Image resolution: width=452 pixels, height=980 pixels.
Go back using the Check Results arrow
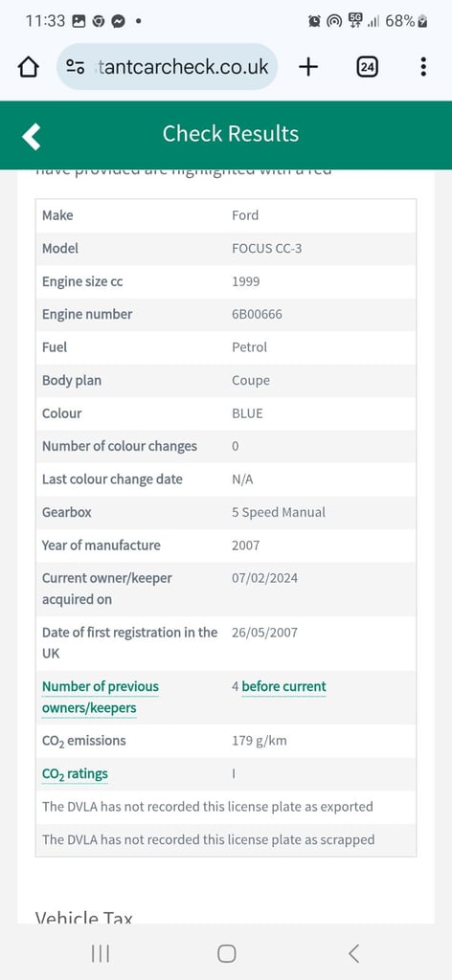(x=32, y=136)
